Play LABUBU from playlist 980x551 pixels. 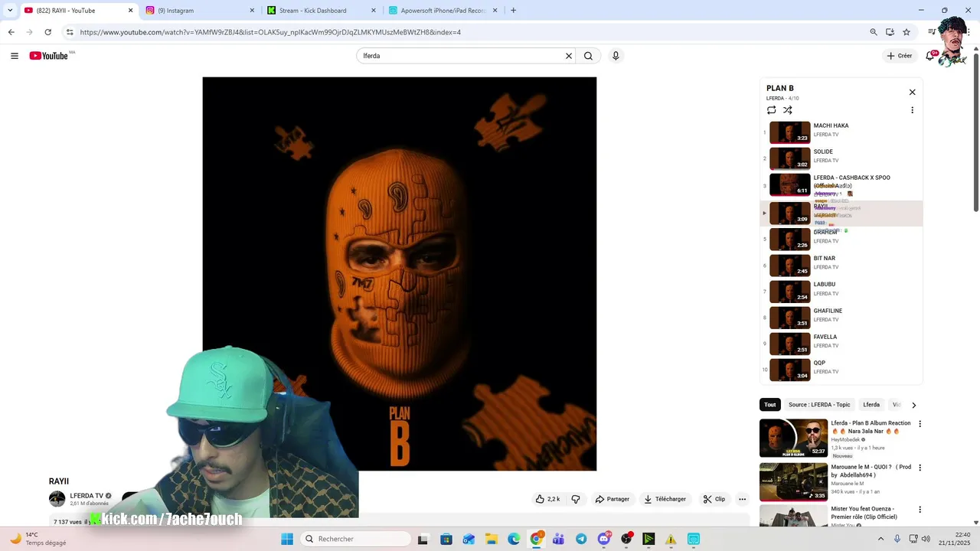click(x=841, y=292)
